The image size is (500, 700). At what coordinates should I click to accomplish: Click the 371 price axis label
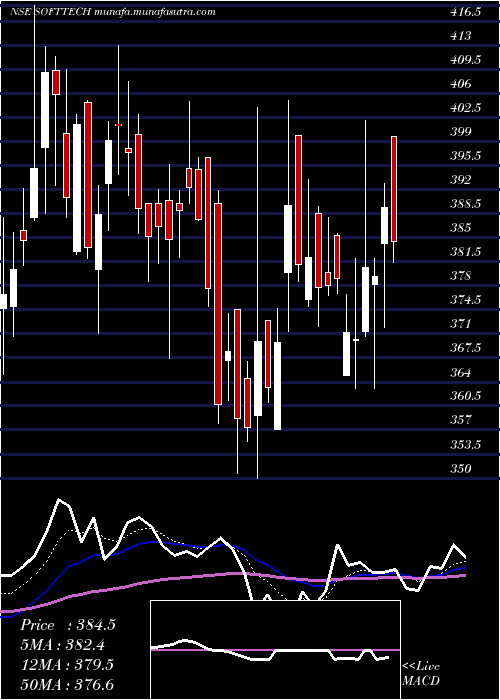460,324
